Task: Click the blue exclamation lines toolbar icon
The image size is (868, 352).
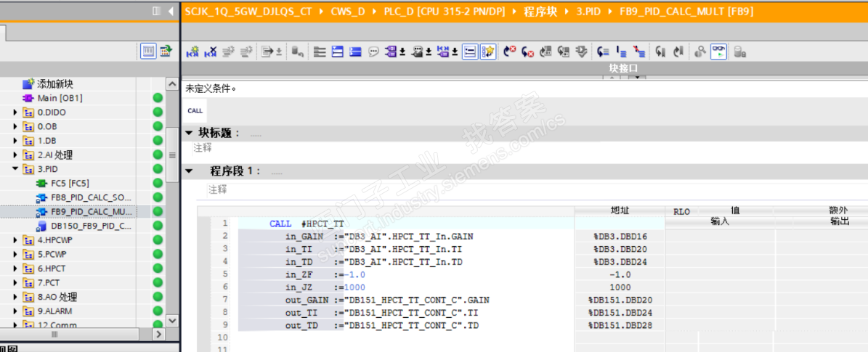Action: 621,52
